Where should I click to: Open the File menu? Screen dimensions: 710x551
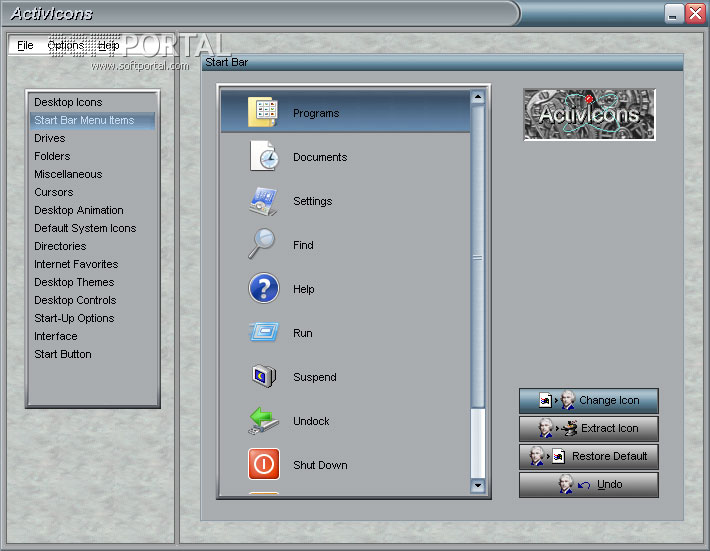click(x=25, y=45)
